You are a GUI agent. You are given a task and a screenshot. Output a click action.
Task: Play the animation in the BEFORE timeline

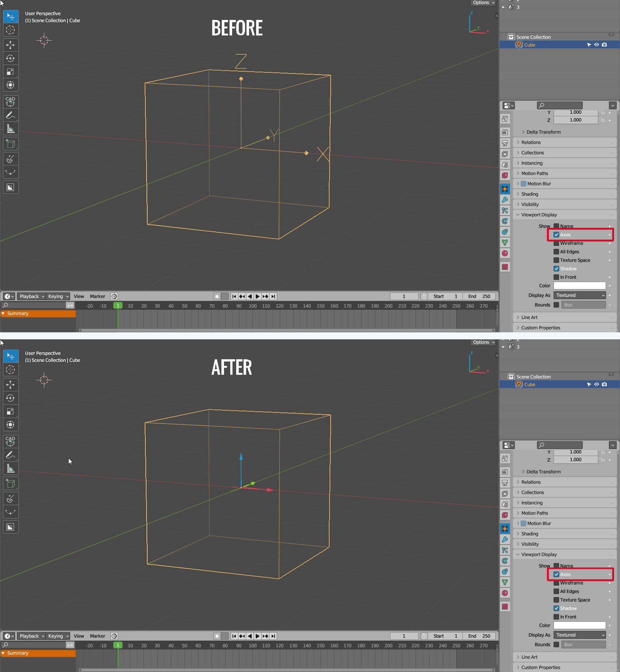click(258, 296)
